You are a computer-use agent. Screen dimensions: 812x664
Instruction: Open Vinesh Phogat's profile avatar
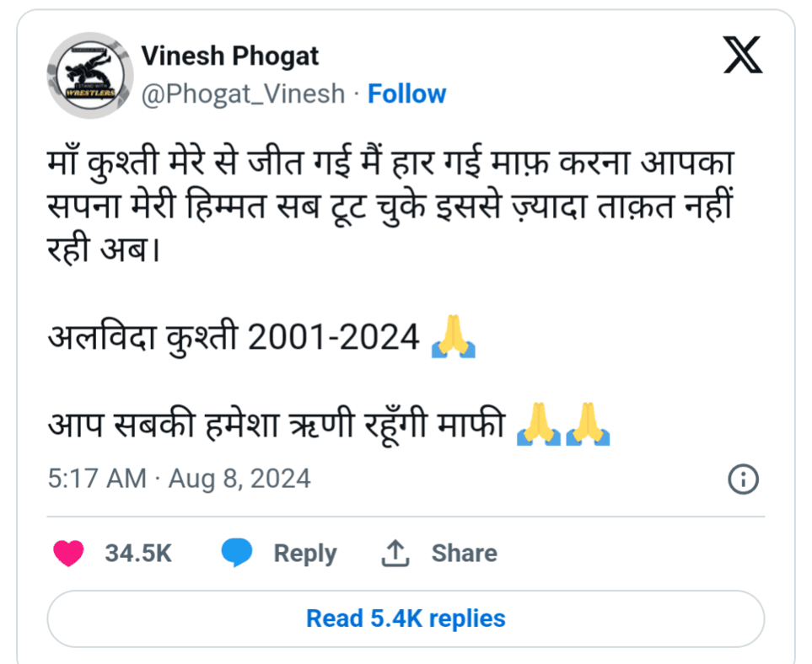click(x=90, y=76)
